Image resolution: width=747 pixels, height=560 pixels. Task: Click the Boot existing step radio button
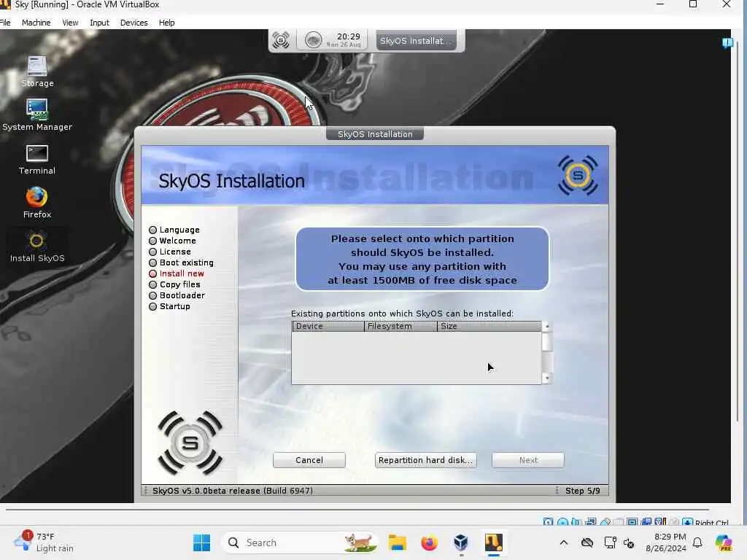pyautogui.click(x=153, y=262)
